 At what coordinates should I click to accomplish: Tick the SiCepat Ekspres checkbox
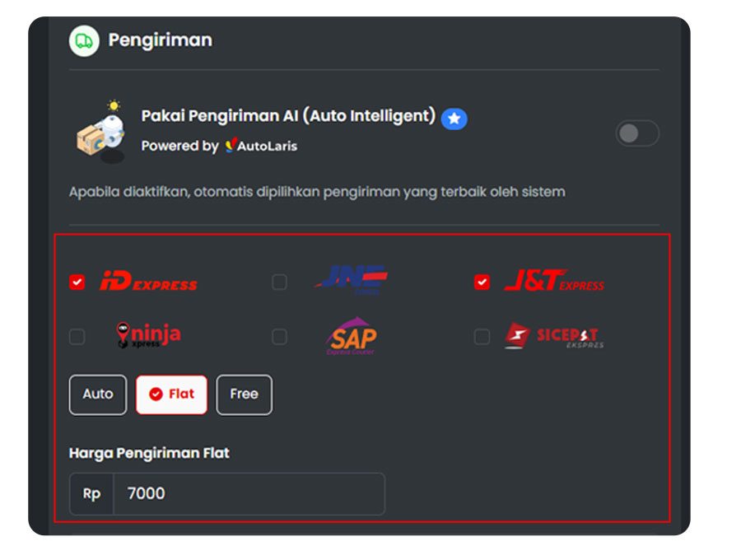point(482,337)
